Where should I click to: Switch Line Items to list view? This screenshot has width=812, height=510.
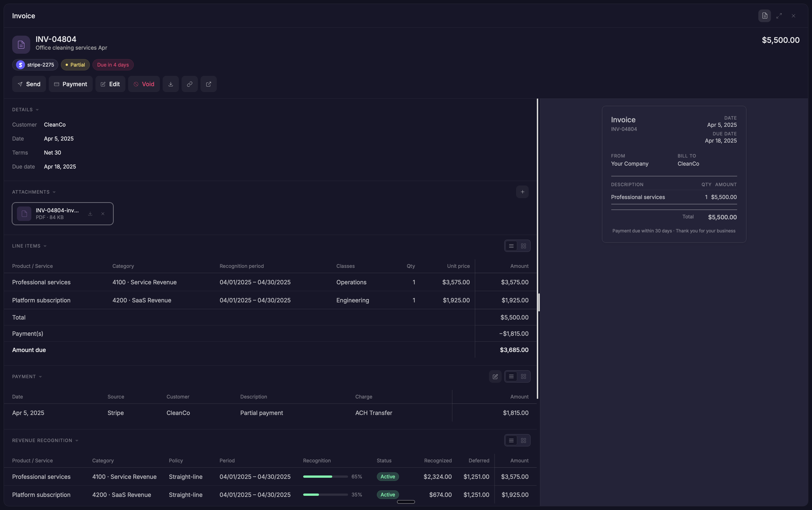[x=511, y=246]
